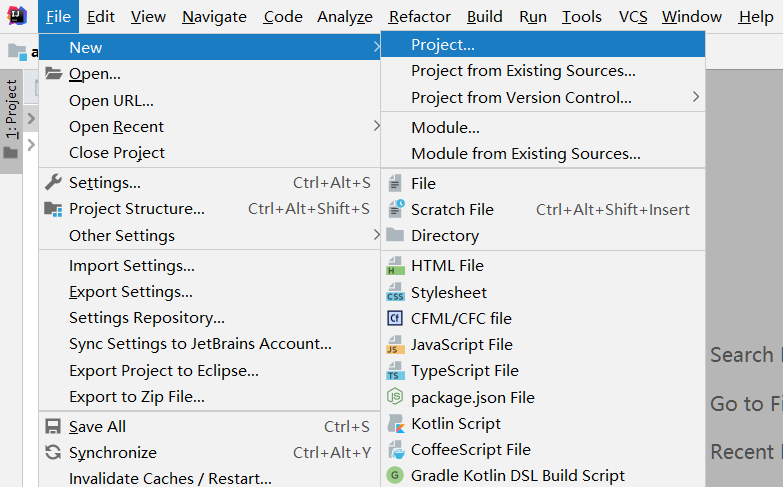
Task: Open the 1: Project tool window tab
Action: point(11,121)
